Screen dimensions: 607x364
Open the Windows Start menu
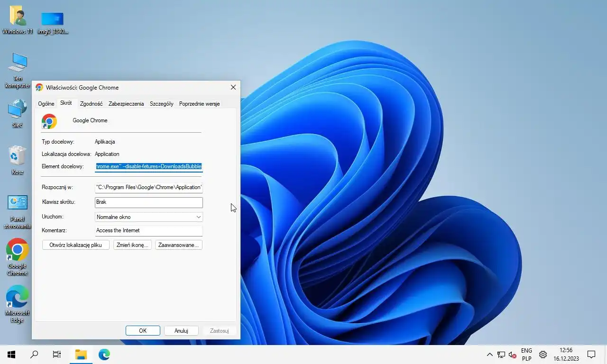click(11, 355)
